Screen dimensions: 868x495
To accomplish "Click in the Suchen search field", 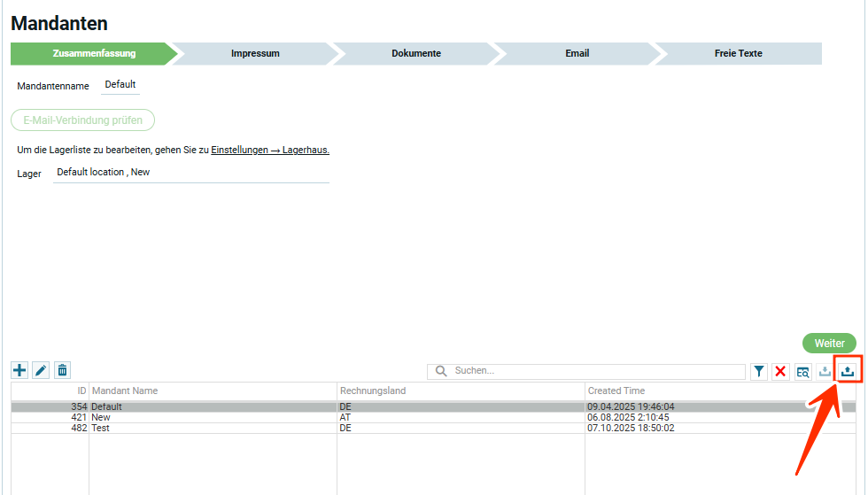I will click(x=593, y=372).
